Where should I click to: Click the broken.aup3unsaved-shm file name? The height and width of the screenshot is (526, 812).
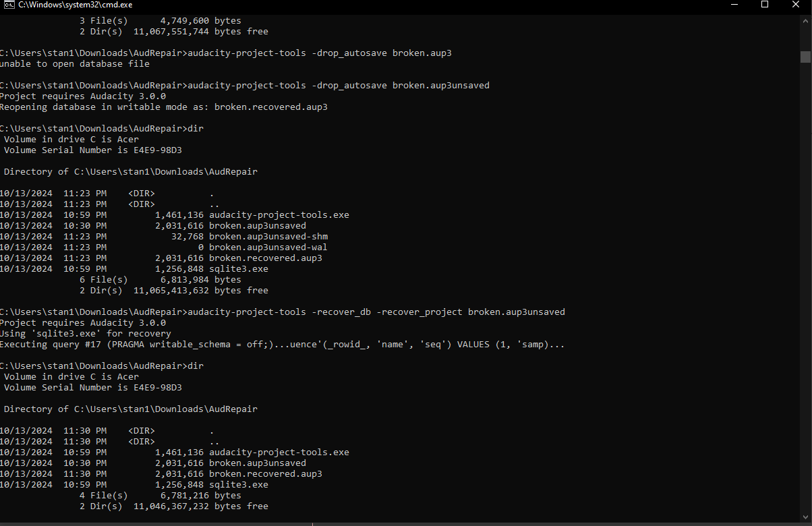coord(268,237)
